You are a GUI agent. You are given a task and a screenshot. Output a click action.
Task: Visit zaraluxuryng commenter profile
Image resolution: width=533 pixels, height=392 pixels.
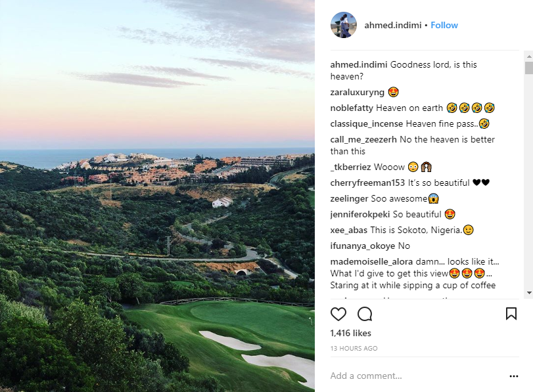point(357,92)
